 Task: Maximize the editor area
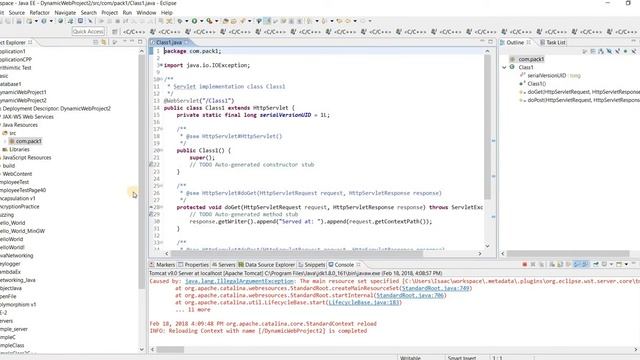coord(491,42)
